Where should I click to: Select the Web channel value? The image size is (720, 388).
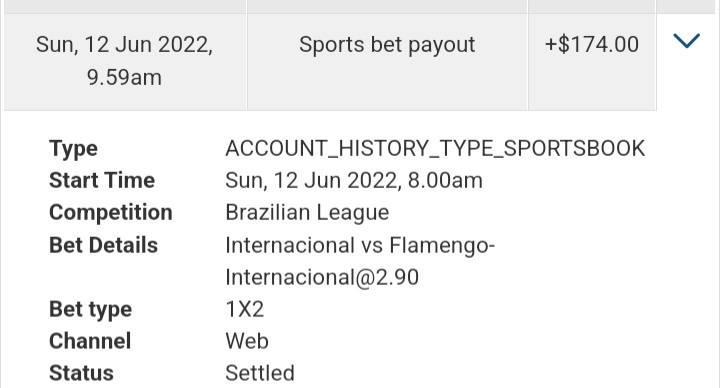(247, 341)
